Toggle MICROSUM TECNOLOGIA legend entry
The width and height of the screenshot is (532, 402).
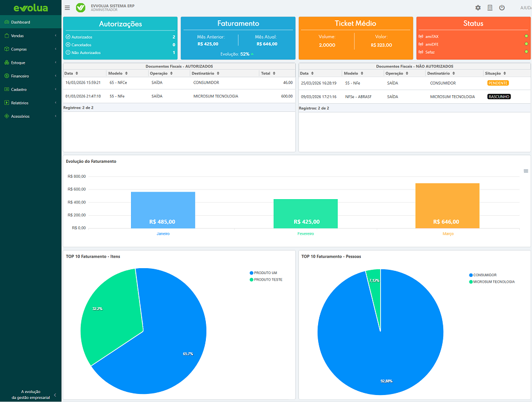click(x=494, y=282)
